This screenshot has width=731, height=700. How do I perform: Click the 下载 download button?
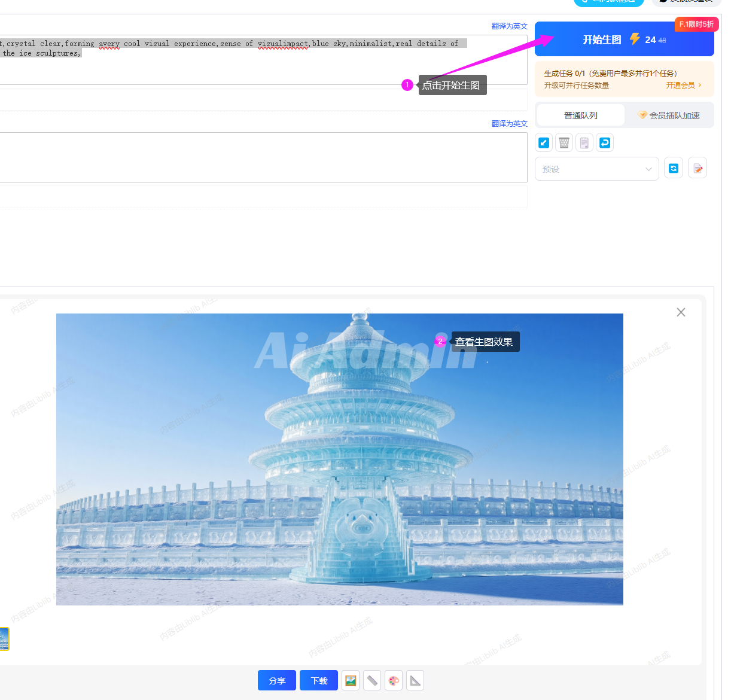(319, 680)
